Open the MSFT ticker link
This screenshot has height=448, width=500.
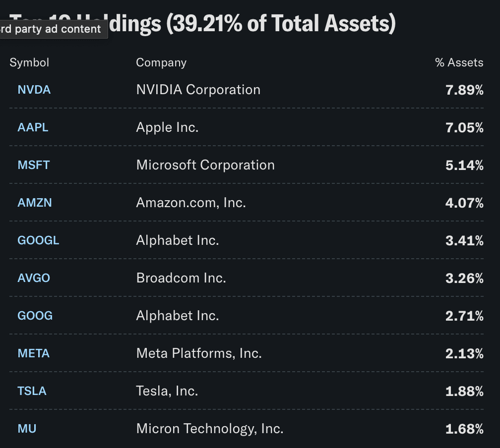[34, 165]
